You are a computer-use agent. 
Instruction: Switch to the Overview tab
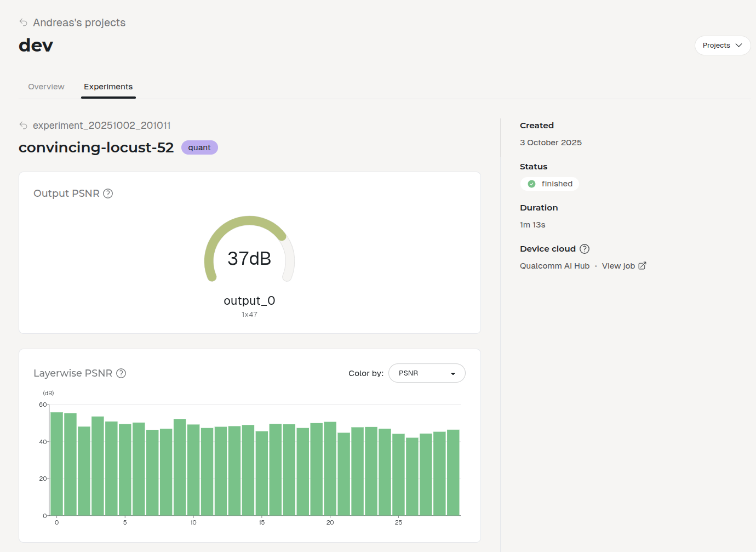pyautogui.click(x=45, y=87)
